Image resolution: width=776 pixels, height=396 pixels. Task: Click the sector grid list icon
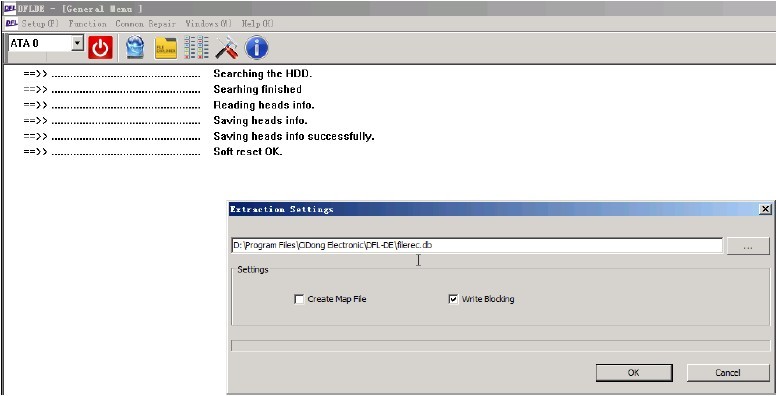(196, 48)
